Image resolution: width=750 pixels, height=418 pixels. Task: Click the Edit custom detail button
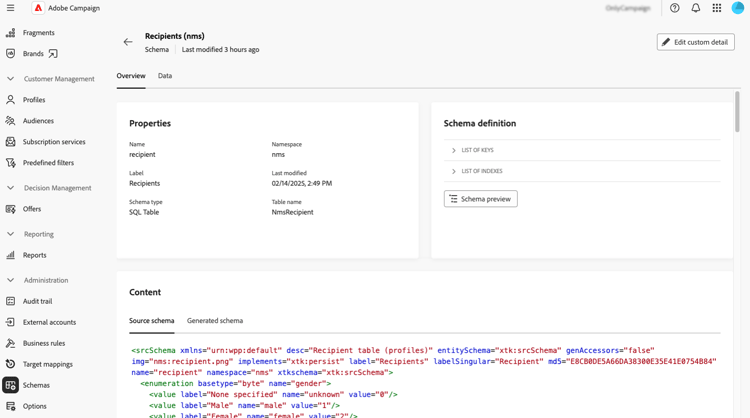tap(696, 42)
